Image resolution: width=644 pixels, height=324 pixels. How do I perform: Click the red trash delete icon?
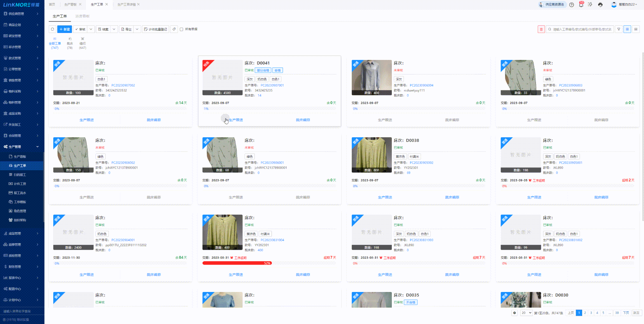tap(541, 29)
